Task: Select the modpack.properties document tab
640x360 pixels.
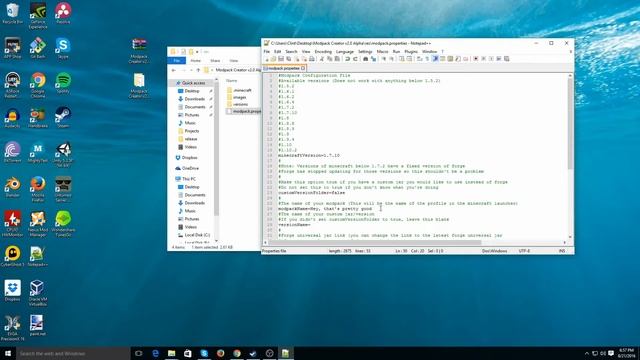Action: (x=283, y=68)
